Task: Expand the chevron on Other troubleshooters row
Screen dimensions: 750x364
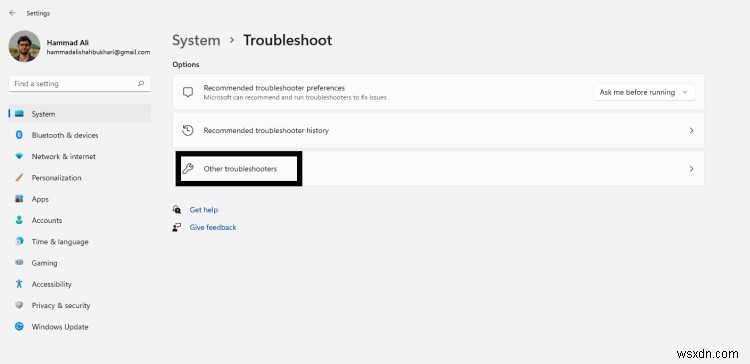Action: pos(691,168)
